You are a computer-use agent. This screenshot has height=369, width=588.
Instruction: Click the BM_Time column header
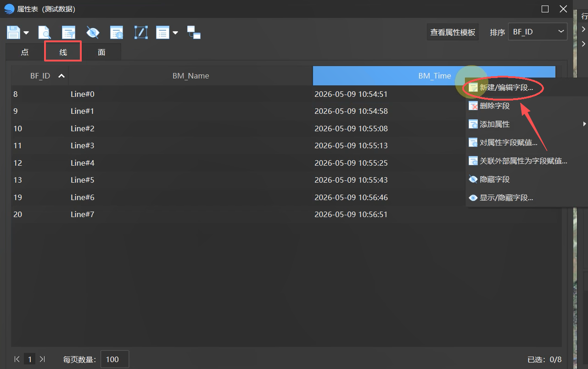[x=434, y=76]
